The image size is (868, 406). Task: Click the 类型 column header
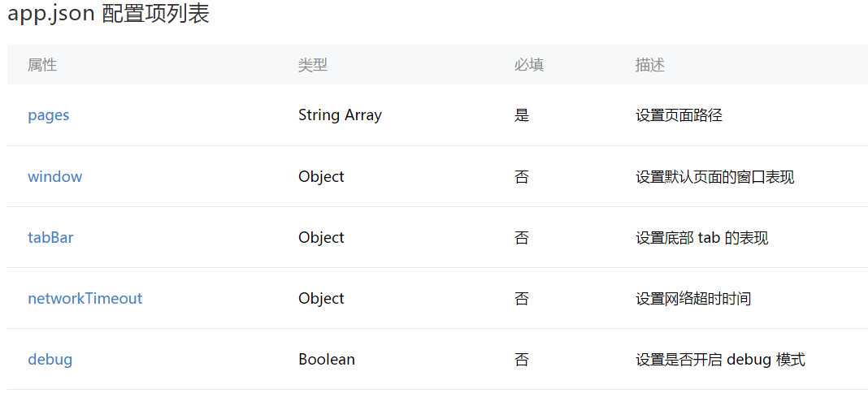313,65
